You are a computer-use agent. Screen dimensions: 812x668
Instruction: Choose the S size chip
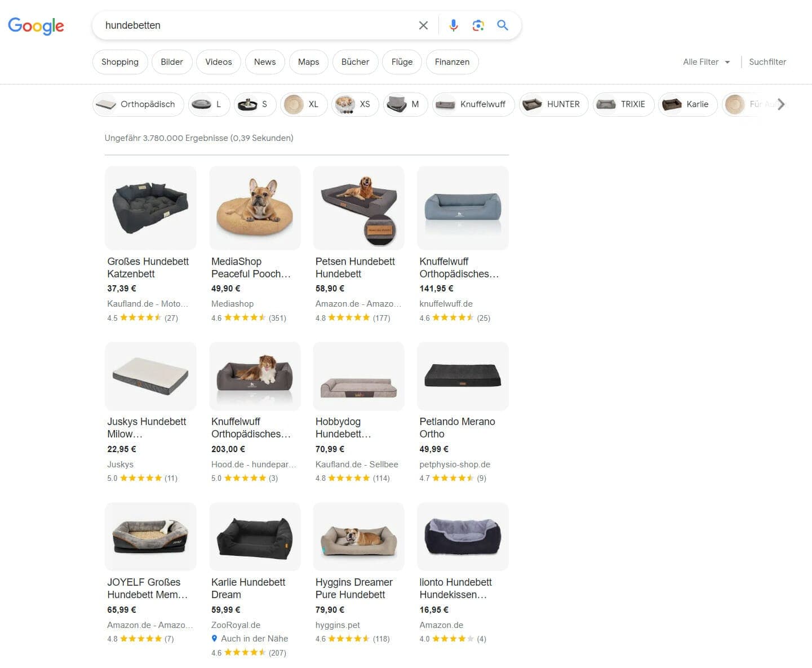(255, 104)
